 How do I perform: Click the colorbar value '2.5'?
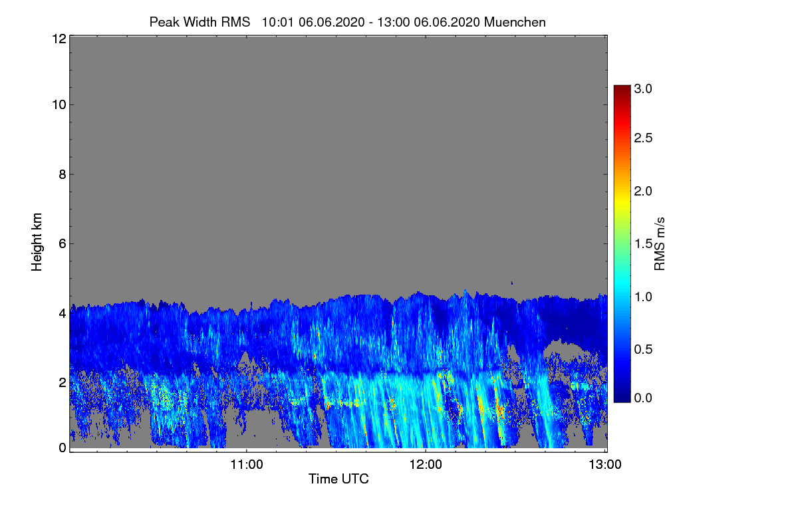tap(644, 138)
